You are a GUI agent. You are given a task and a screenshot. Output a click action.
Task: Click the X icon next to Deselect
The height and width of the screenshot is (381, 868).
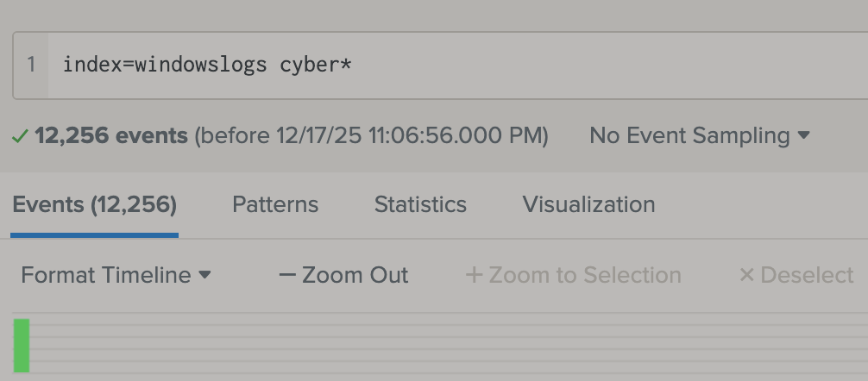[x=746, y=276]
